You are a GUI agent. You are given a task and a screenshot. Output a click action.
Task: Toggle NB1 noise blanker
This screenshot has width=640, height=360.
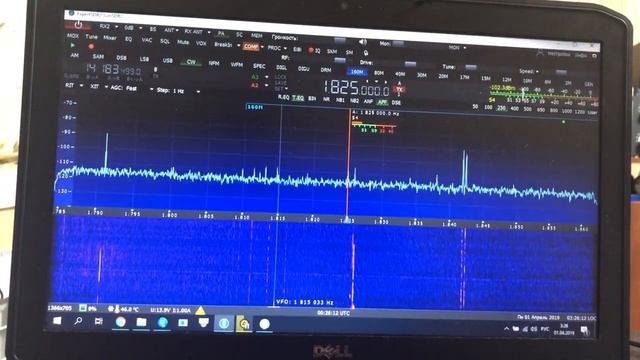340,100
